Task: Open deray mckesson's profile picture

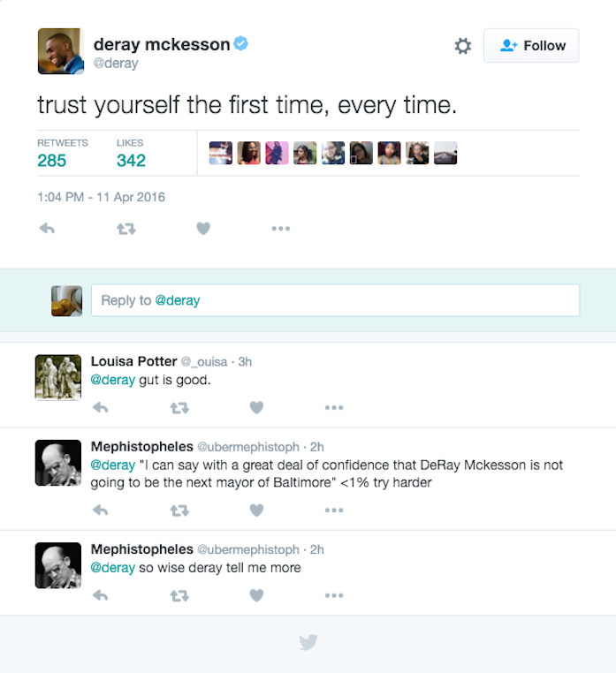Action: coord(60,51)
